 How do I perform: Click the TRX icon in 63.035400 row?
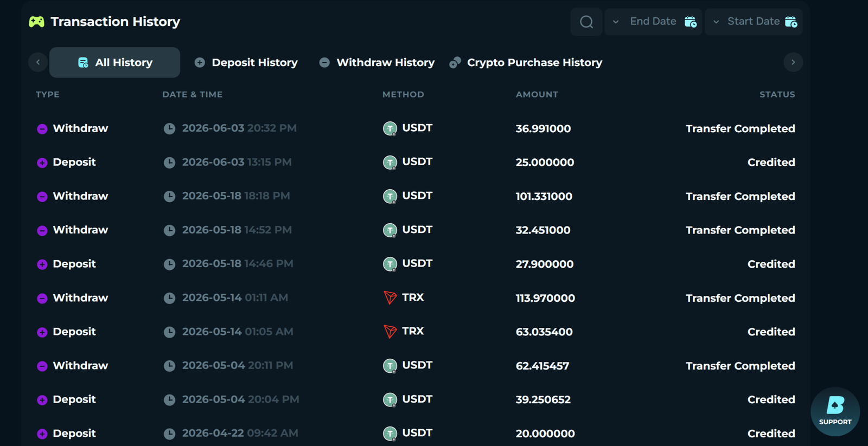[390, 331]
